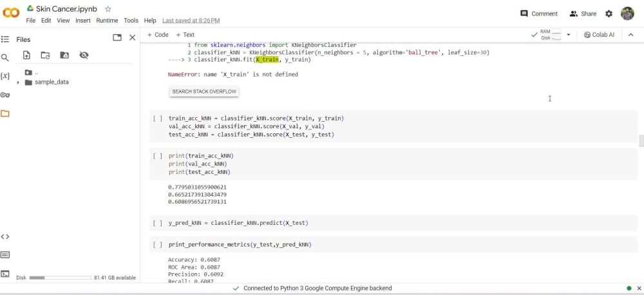Image resolution: width=644 pixels, height=295 pixels.
Task: Click the notebook vertical scrollbar thumb
Action: (x=641, y=140)
